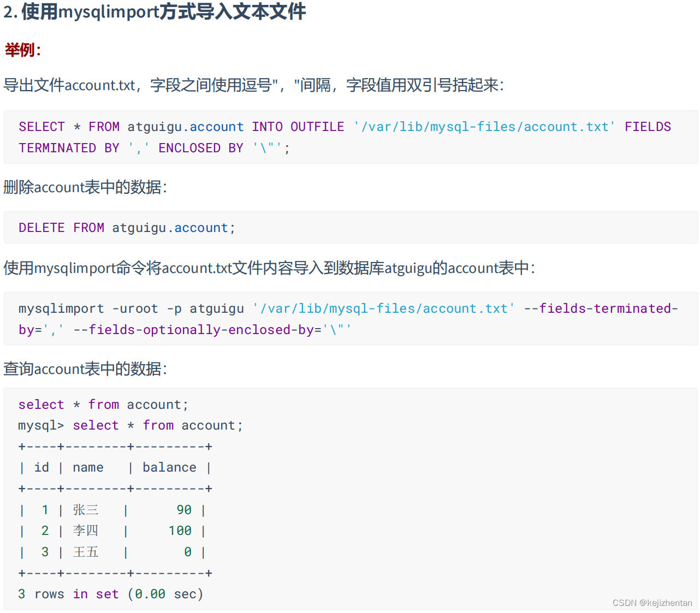Click the text "删除account表中的数据:"
This screenshot has height=613, width=700.
pyautogui.click(x=85, y=187)
